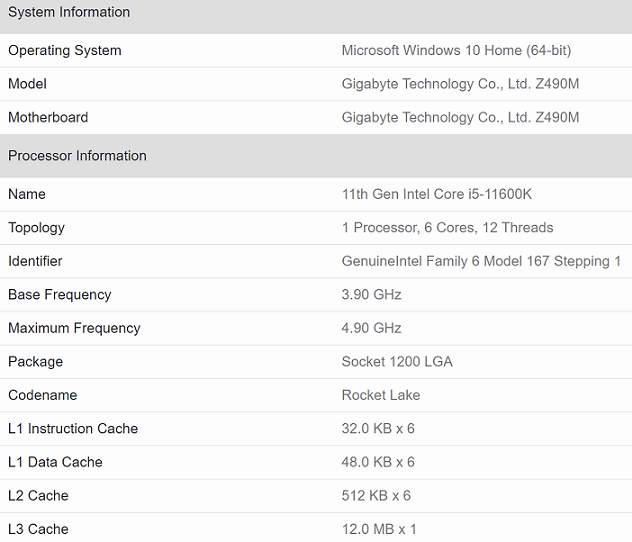Click the 'L2 Cache' label
This screenshot has width=632, height=542.
38,495
